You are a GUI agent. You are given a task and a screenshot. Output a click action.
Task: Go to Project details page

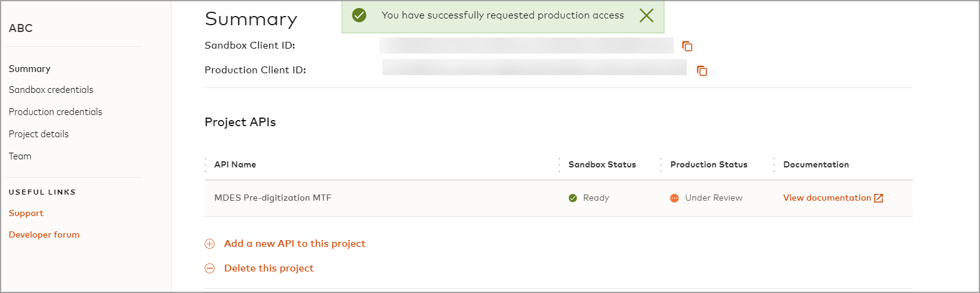click(x=39, y=134)
